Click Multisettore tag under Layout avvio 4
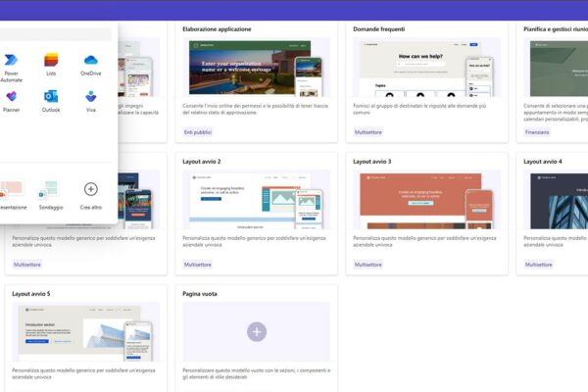588x392 pixels. [539, 265]
